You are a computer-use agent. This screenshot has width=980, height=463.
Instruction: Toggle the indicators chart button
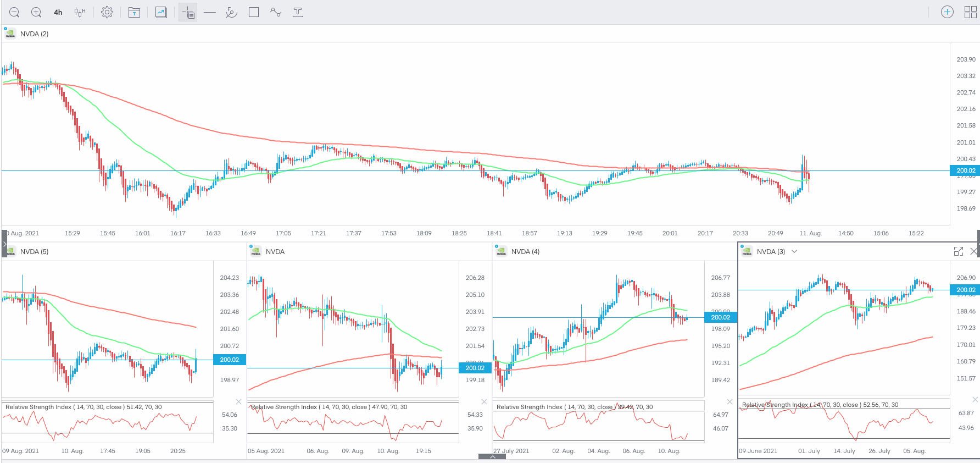pyautogui.click(x=161, y=12)
